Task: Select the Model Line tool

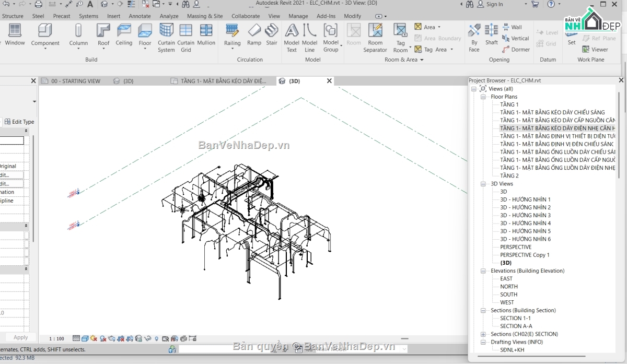Action: [x=309, y=38]
